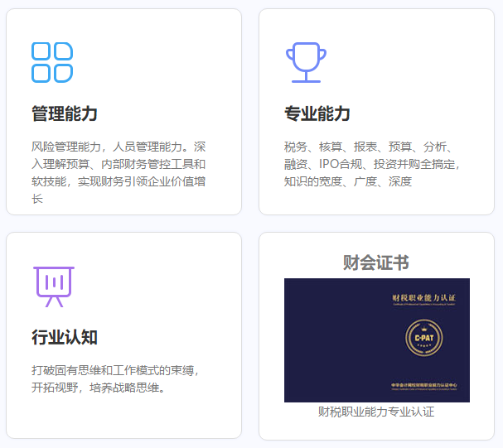Select the 管理能力 heading
Screen dimensions: 503x448
(x=65, y=113)
